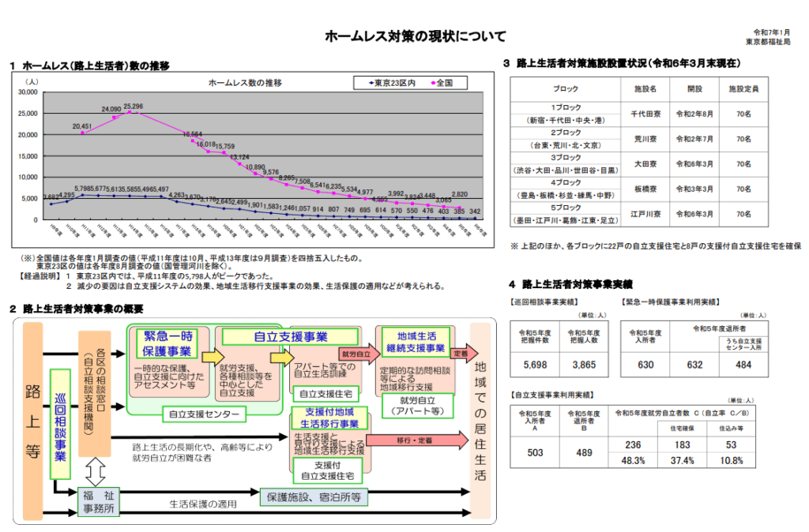This screenshot has height=532, width=809.
Task: Click the value 3,865
Action: click(x=584, y=365)
